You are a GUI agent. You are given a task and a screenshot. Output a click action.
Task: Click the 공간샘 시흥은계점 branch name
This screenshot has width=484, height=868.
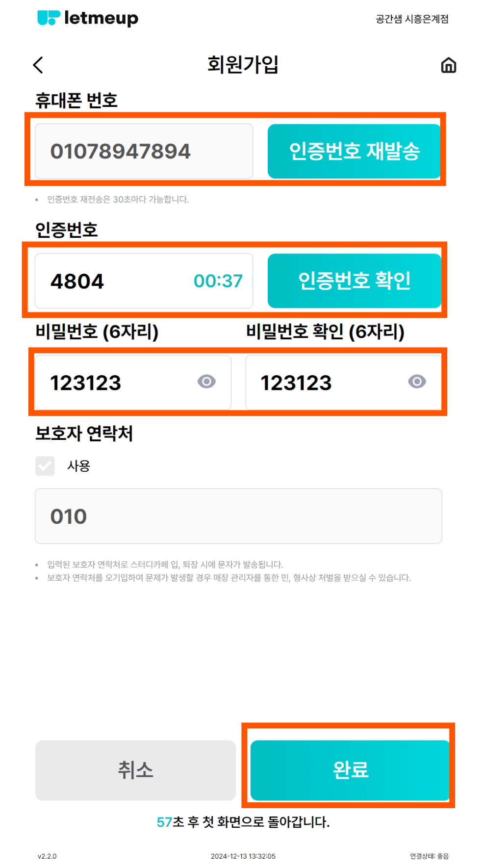click(412, 19)
